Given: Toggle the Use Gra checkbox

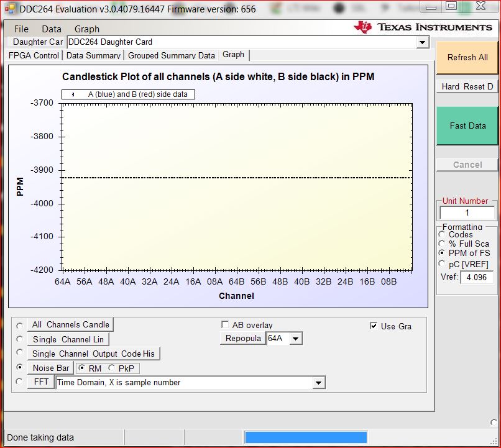Looking at the screenshot, I should tap(373, 326).
